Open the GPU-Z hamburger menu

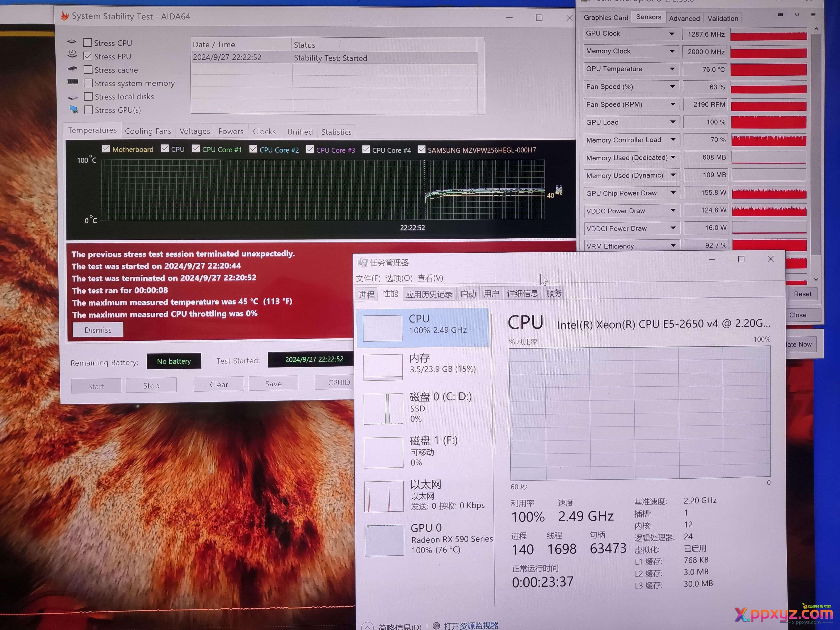click(x=813, y=15)
